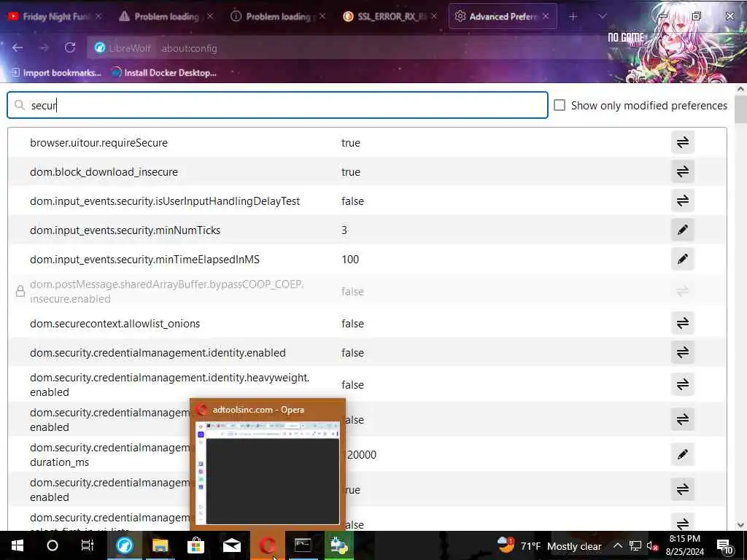Image resolution: width=747 pixels, height=560 pixels.
Task: Toggle isUserInputHandlingDelayTest preference value
Action: point(682,201)
